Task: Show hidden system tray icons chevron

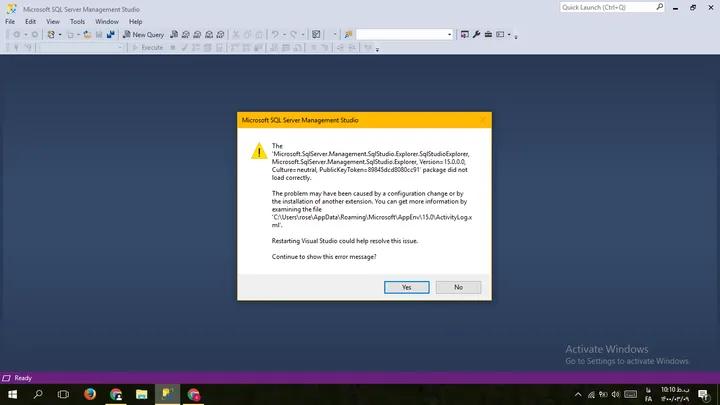Action: click(578, 394)
